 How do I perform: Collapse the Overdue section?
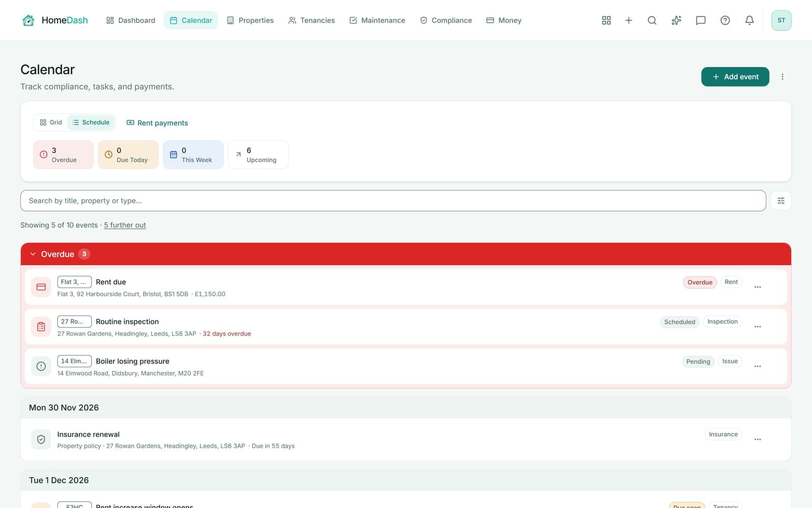point(33,254)
